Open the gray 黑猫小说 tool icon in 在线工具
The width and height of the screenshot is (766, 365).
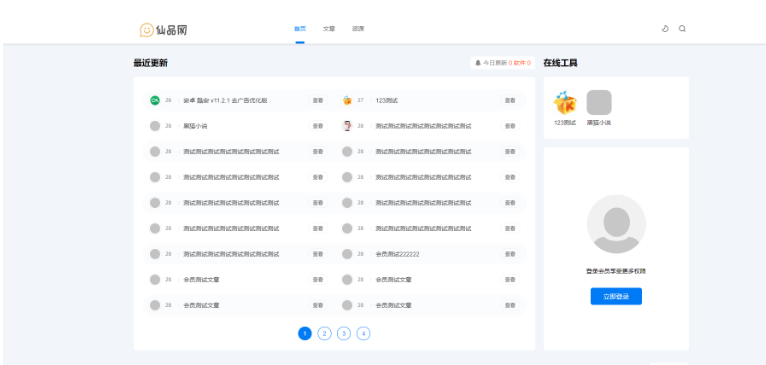599,103
